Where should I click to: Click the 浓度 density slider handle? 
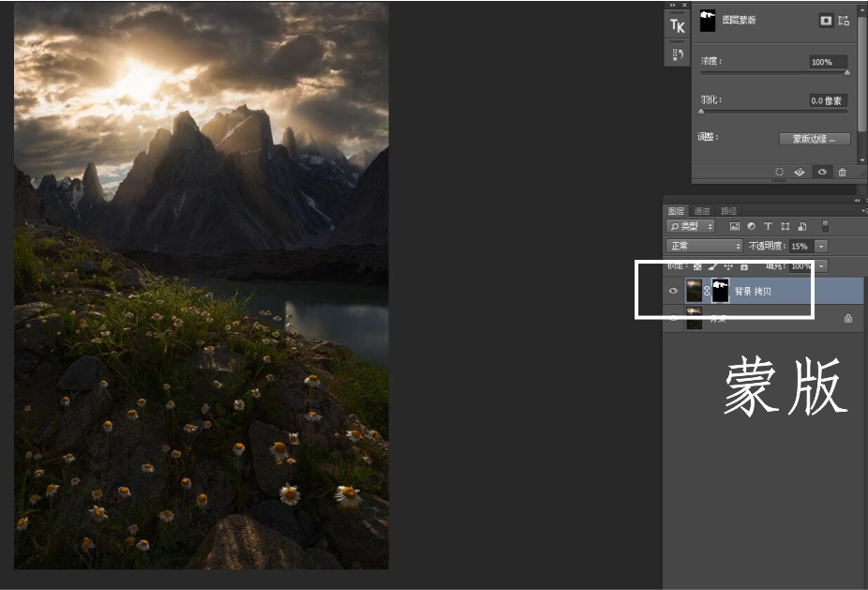[846, 72]
